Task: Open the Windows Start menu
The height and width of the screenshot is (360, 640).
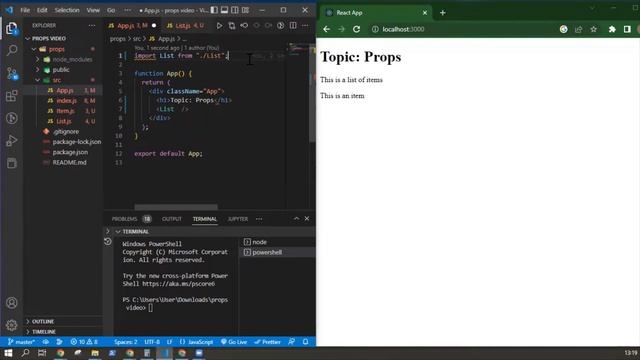Action: pyautogui.click(x=8, y=353)
